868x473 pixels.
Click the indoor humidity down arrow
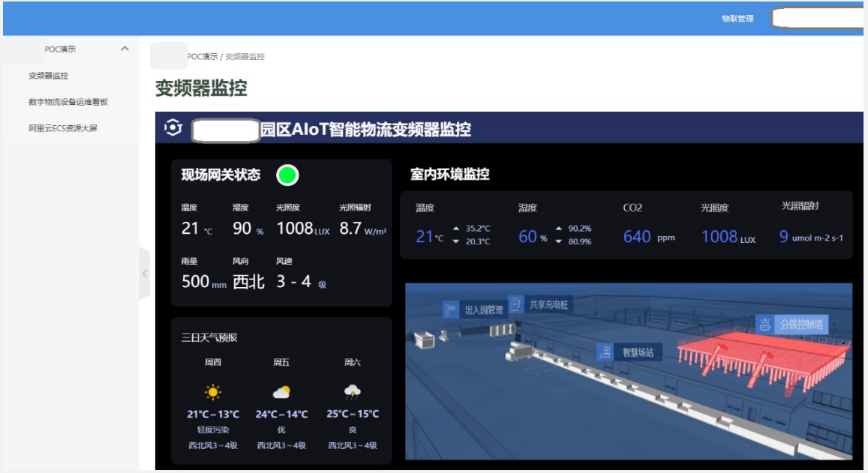click(558, 241)
